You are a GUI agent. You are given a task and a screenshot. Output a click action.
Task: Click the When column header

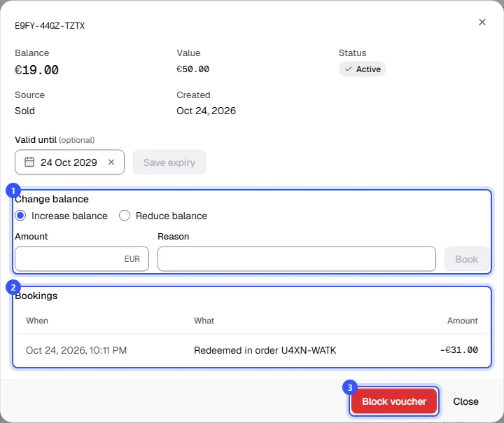[x=37, y=321]
